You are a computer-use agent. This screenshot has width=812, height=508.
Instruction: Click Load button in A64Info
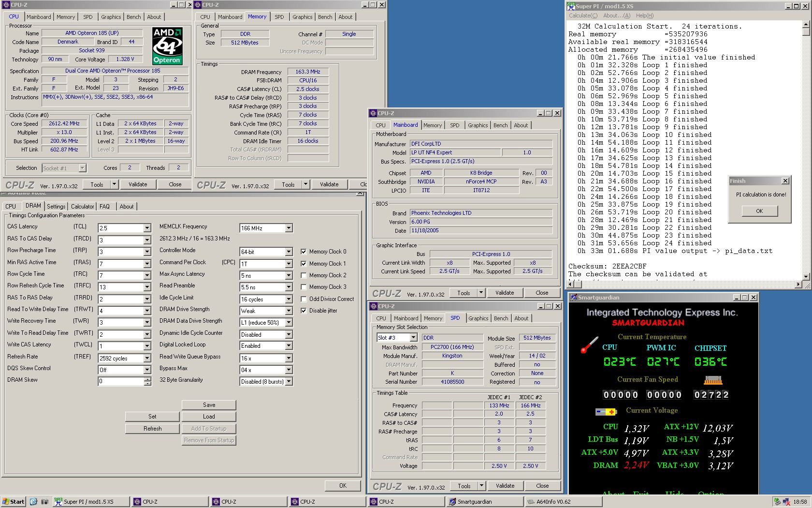pos(209,417)
